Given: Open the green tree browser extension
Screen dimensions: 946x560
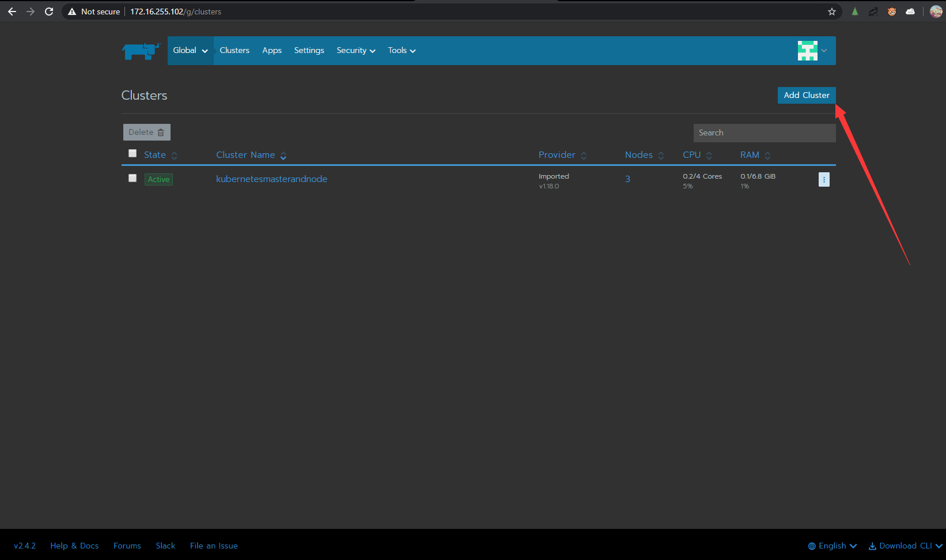Looking at the screenshot, I should coord(855,12).
